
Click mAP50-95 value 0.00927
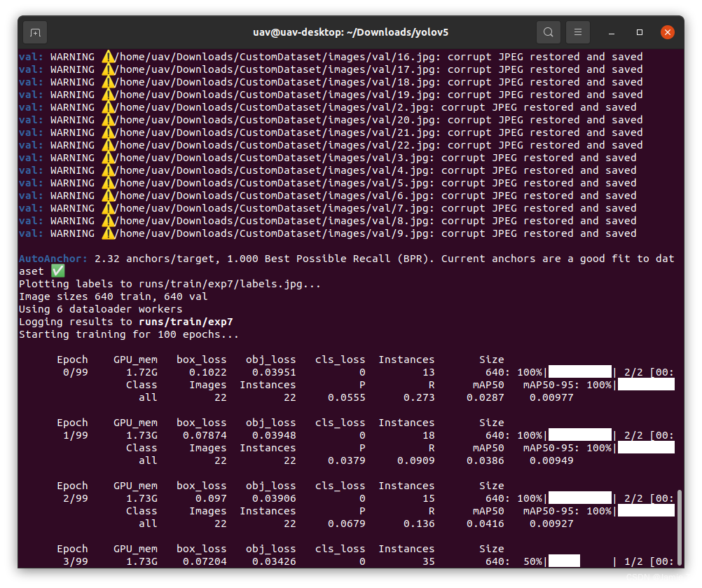[551, 524]
